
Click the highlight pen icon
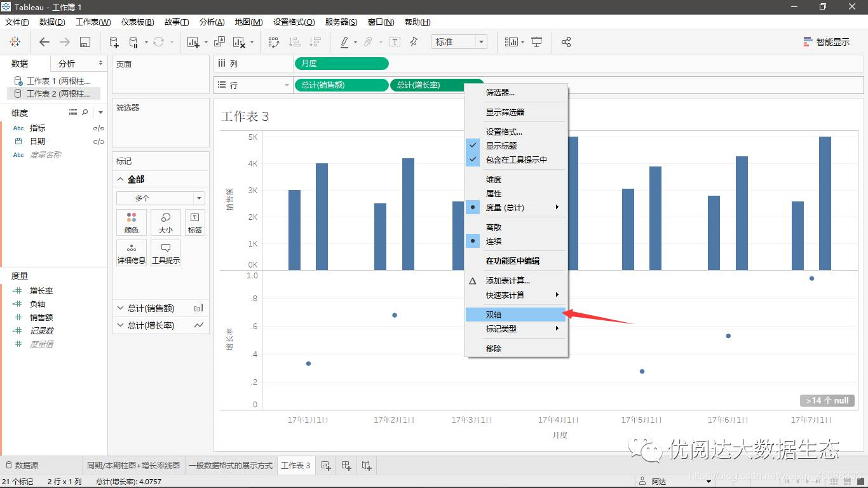point(344,42)
